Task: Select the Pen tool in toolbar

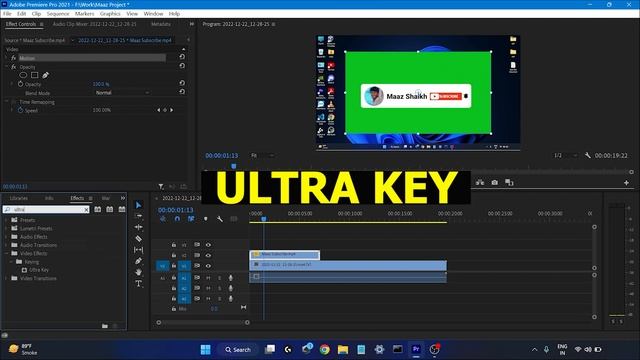Action: pyautogui.click(x=138, y=260)
